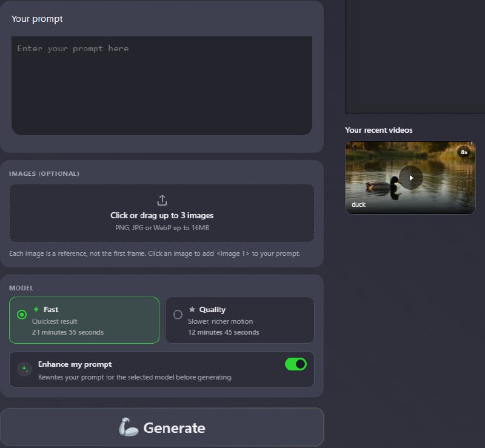Viewport: 485px width, 448px height.
Task: Click 'PNG, JPG or WebP up to 16MB' text
Action: [162, 228]
